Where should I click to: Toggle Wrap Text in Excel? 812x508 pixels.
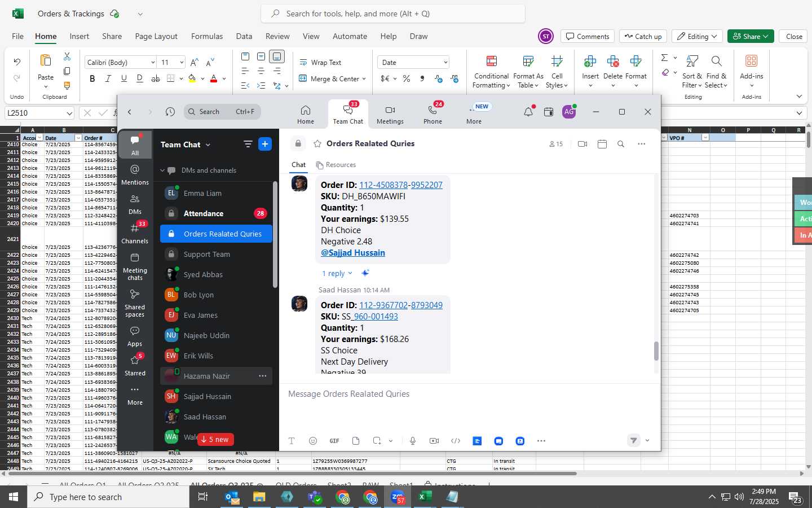[x=320, y=63]
